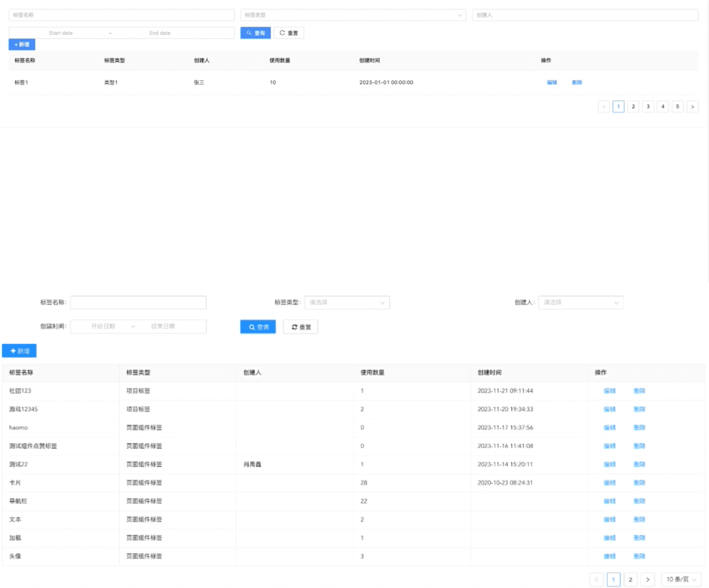Click the lower 重置 button with the refresh icon
This screenshot has height=588, width=709.
pos(301,327)
